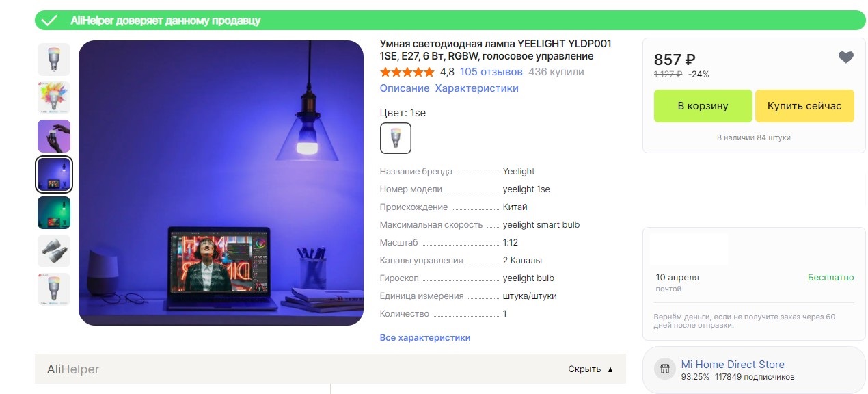Click the Mi Home Direct Store shop icon

click(x=664, y=369)
